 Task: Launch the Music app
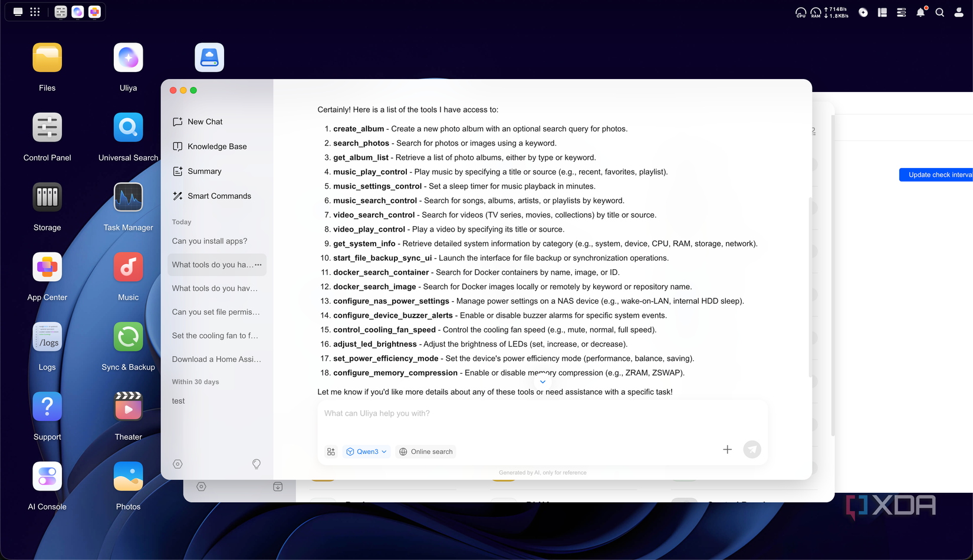point(128,267)
